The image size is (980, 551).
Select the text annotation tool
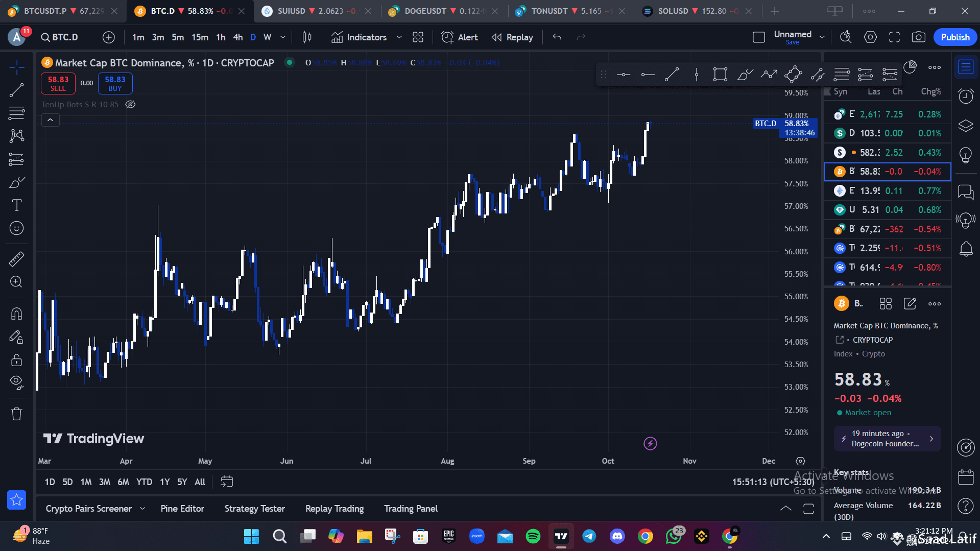pyautogui.click(x=16, y=205)
